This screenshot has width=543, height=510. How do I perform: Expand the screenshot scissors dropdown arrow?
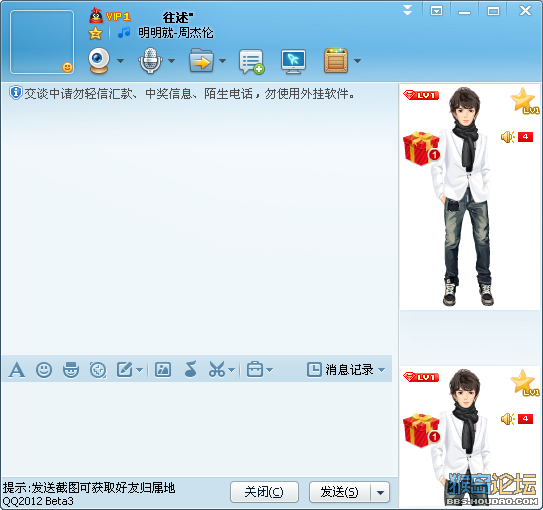(232, 370)
